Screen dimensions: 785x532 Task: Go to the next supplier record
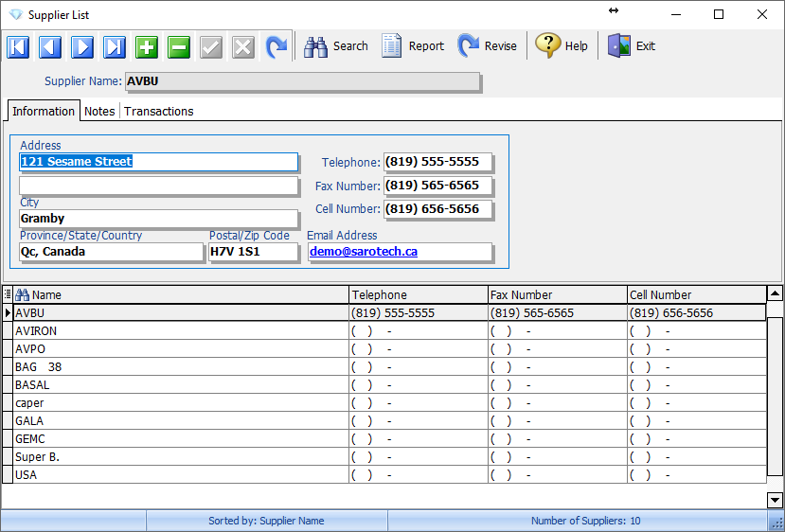[x=82, y=46]
